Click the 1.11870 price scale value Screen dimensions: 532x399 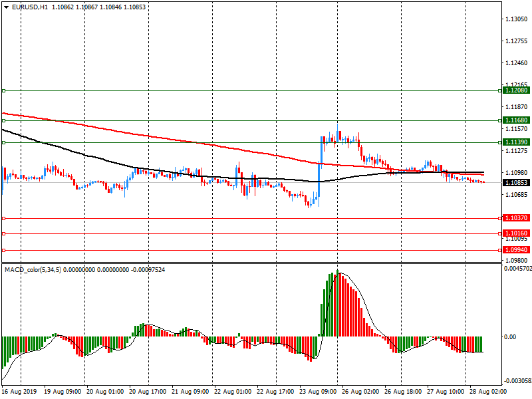point(517,107)
